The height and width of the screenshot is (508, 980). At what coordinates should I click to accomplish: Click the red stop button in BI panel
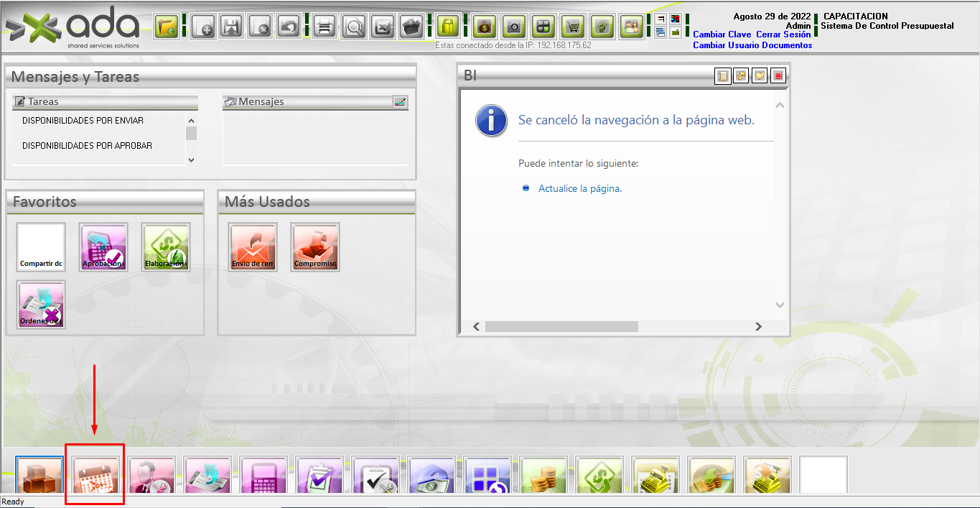click(778, 76)
